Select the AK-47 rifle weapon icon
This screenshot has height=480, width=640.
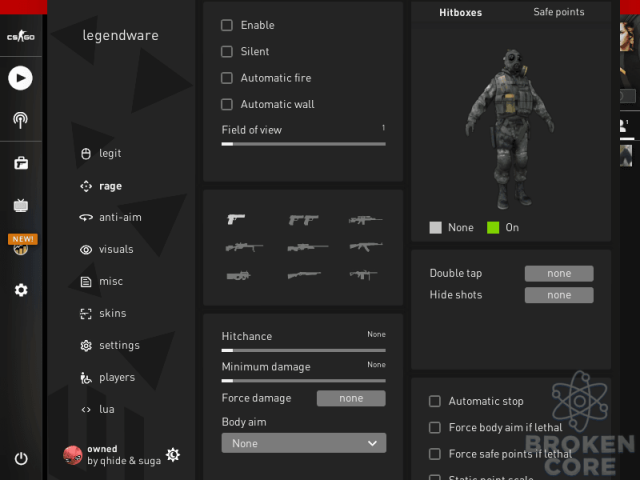[366, 246]
